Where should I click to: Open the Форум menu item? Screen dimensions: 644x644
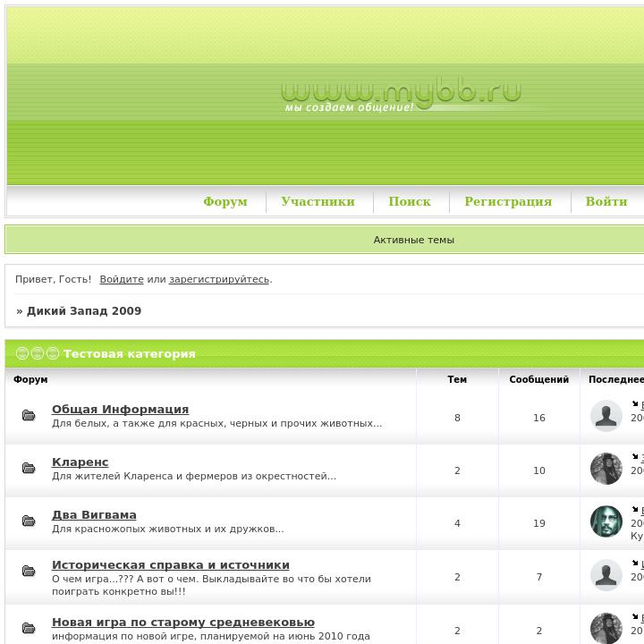225,201
